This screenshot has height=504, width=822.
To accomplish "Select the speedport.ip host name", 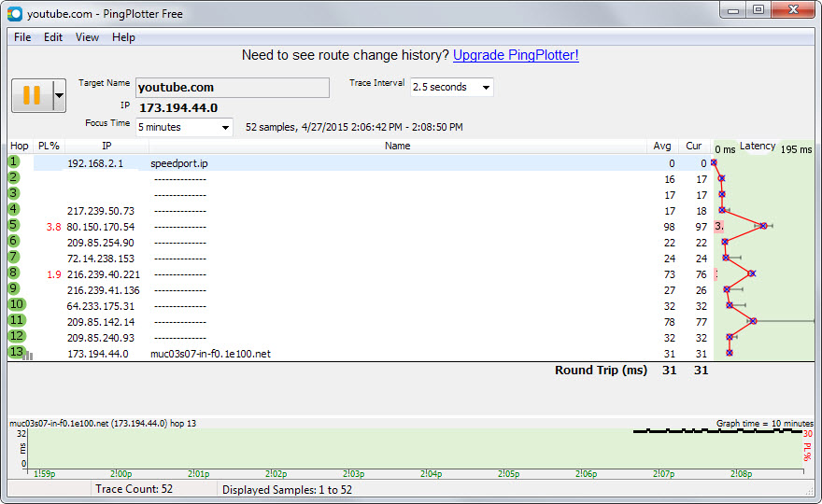I will [179, 163].
